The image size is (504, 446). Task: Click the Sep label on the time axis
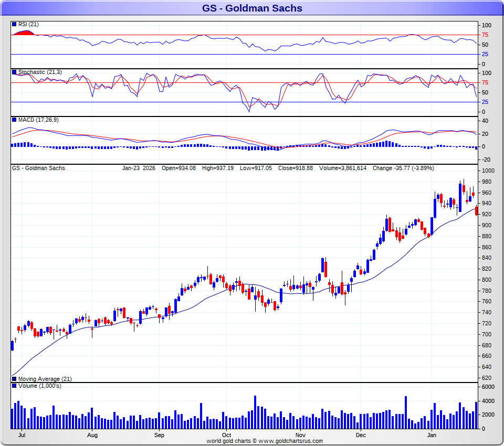tap(160, 435)
